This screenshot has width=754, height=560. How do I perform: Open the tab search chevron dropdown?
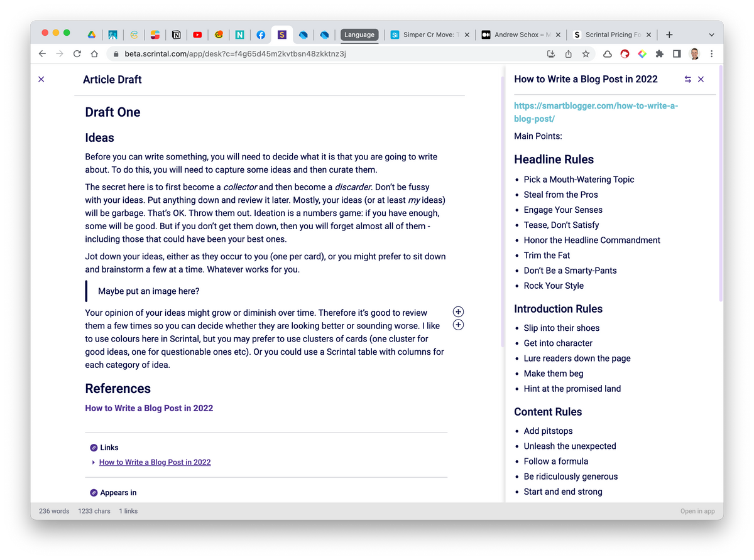coord(711,35)
